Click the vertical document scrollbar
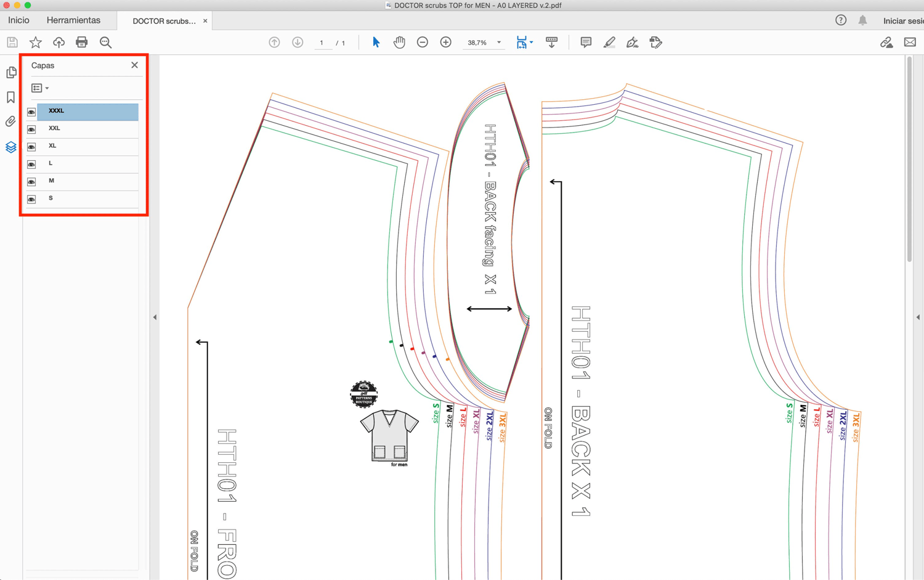Image resolution: width=924 pixels, height=580 pixels. click(909, 160)
